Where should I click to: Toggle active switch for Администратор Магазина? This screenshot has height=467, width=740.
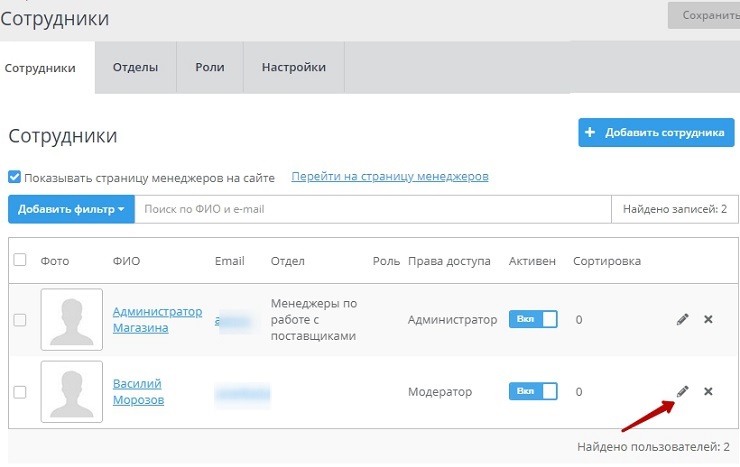535,319
